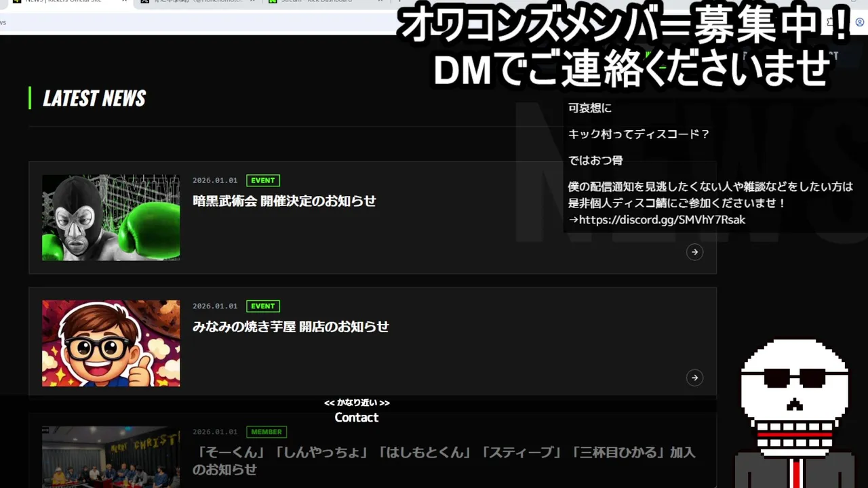Click the Contact link
Image resolution: width=868 pixels, height=488 pixels.
click(357, 418)
